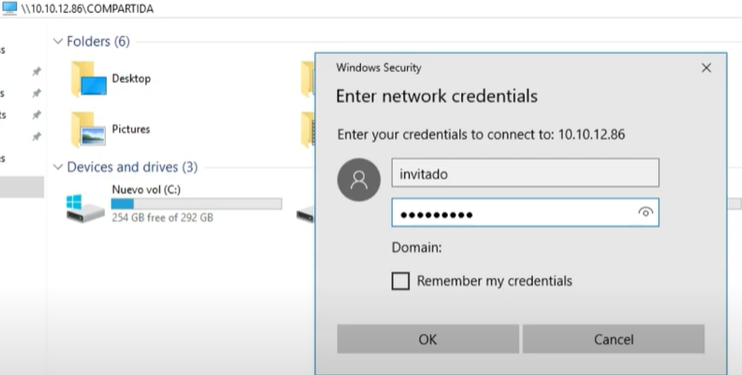The width and height of the screenshot is (742, 375).
Task: Click the last pin icon in sidebar
Action: (x=36, y=137)
